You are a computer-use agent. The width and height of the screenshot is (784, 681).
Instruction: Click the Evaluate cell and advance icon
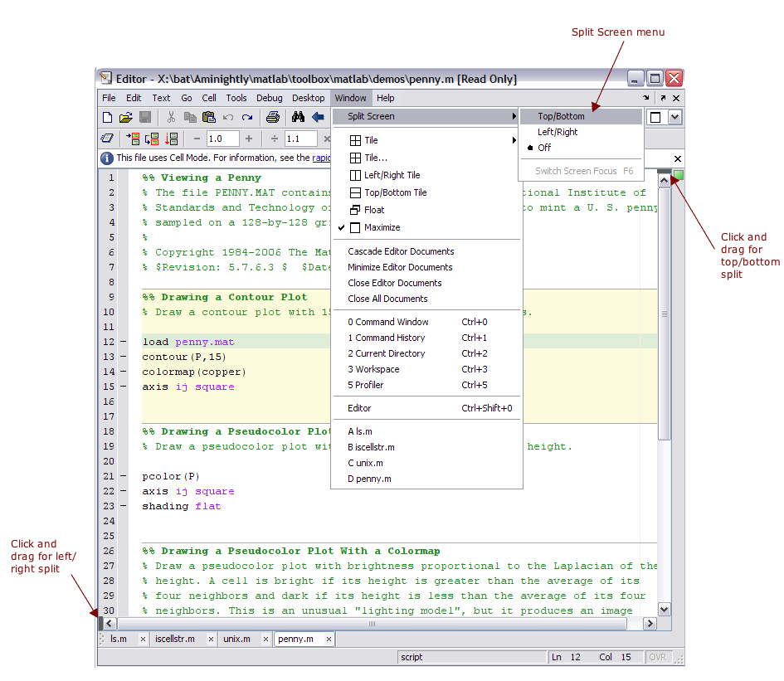pos(153,139)
